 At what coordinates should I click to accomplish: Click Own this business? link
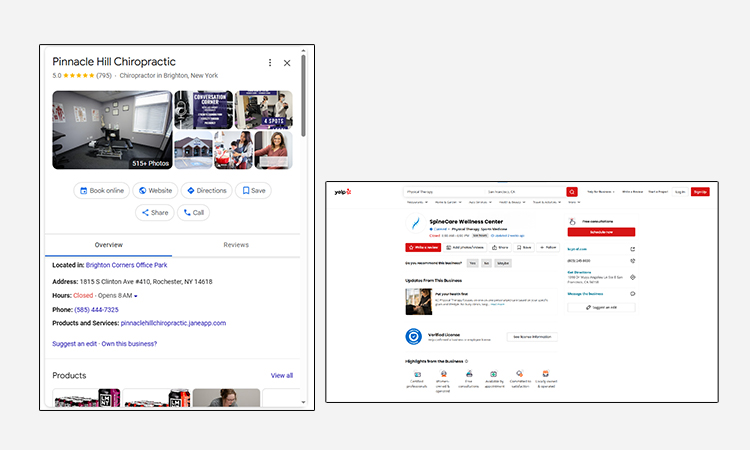[129, 343]
